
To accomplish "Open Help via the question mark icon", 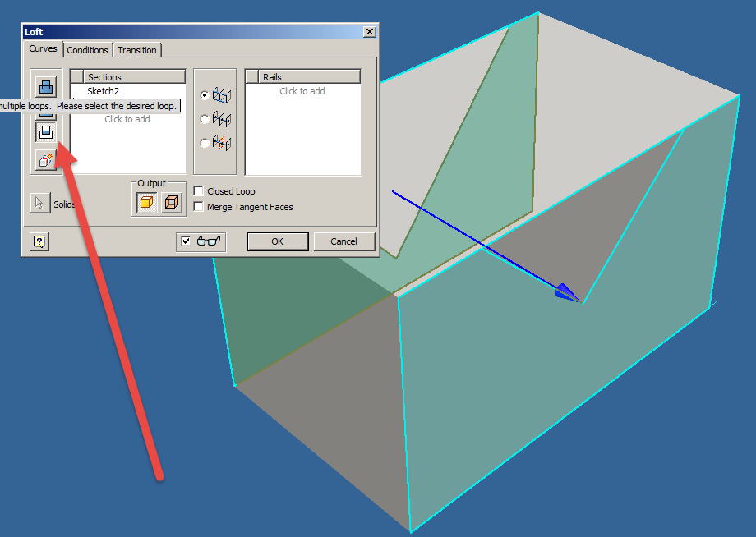I will (38, 241).
